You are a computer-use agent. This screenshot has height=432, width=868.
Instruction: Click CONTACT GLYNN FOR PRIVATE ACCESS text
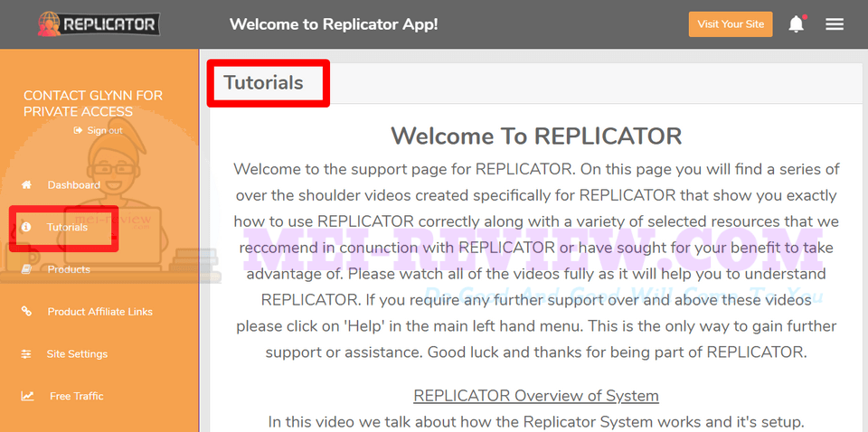(93, 103)
